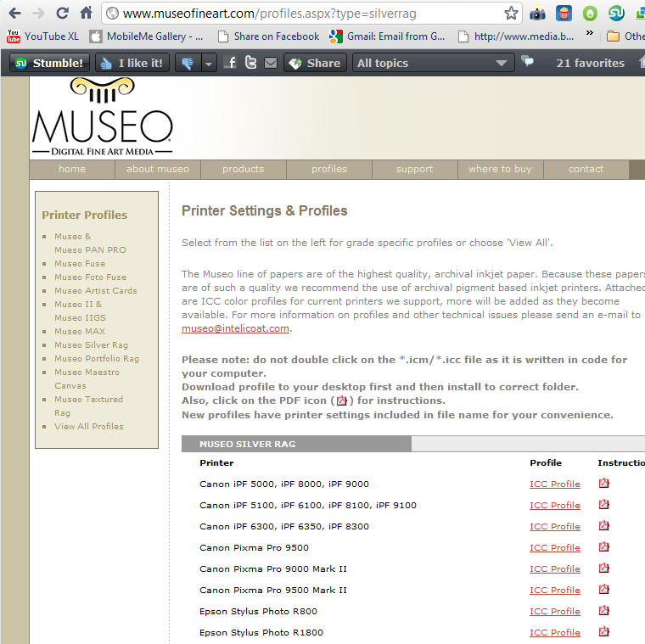Show more bookmarks with the chevron

pos(590,33)
